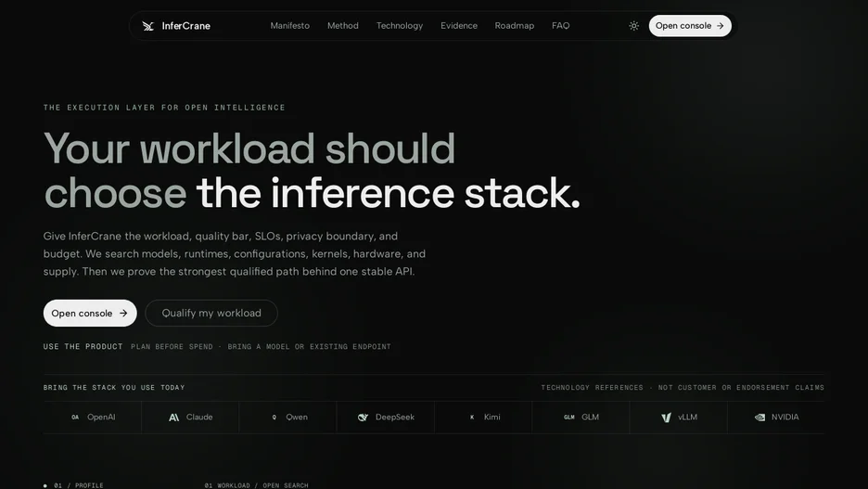Image resolution: width=868 pixels, height=489 pixels.
Task: Select the Claude text label
Action: coord(199,417)
